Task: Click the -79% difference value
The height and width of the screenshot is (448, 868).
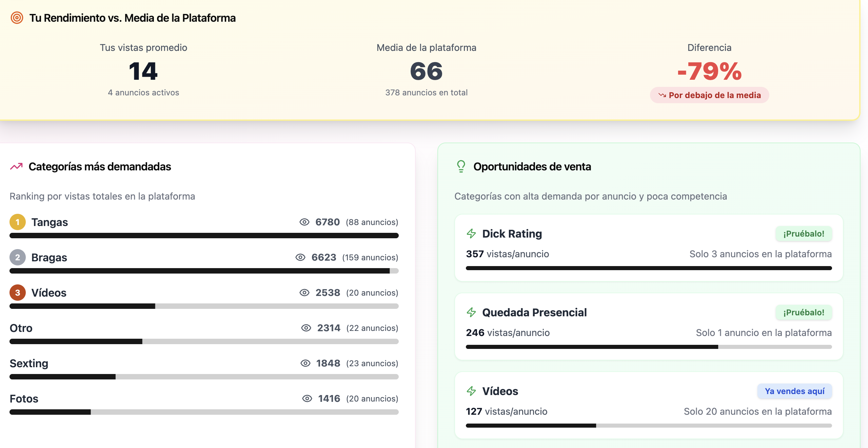Action: tap(709, 71)
